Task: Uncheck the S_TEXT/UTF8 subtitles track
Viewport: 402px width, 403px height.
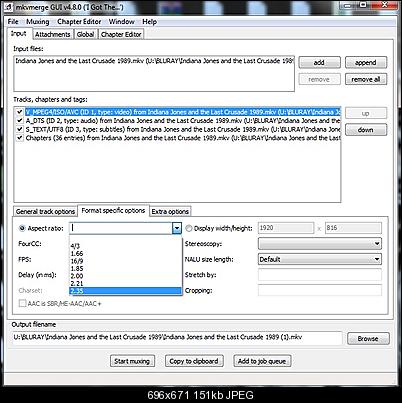Action: coord(20,129)
